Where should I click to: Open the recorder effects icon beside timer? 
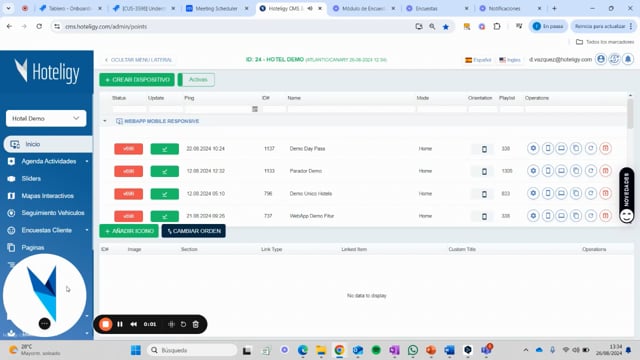coord(171,324)
